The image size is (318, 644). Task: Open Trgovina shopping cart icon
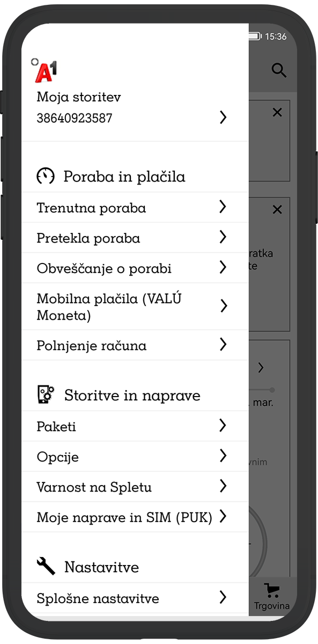(272, 591)
